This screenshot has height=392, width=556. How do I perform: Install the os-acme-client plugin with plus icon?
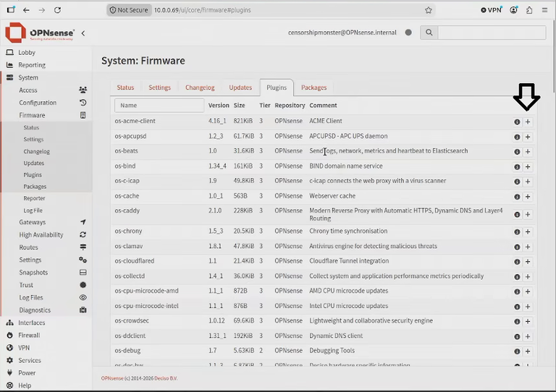point(528,122)
